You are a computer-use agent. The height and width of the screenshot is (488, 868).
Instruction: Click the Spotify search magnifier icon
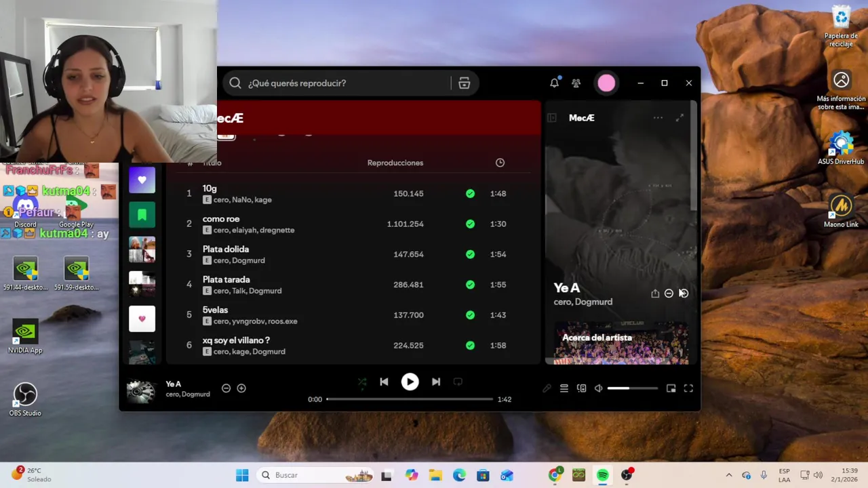pyautogui.click(x=235, y=83)
